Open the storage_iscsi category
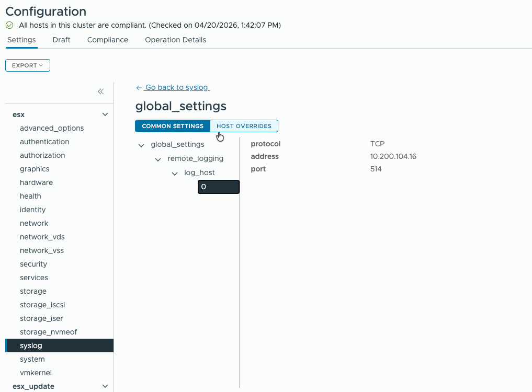This screenshot has width=532, height=392. coord(42,305)
